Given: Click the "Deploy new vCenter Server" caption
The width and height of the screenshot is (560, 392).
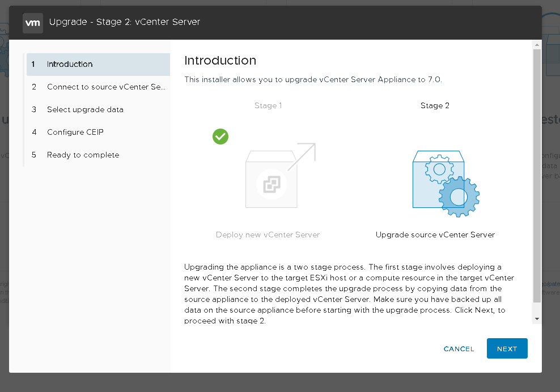Looking at the screenshot, I should (x=268, y=235).
